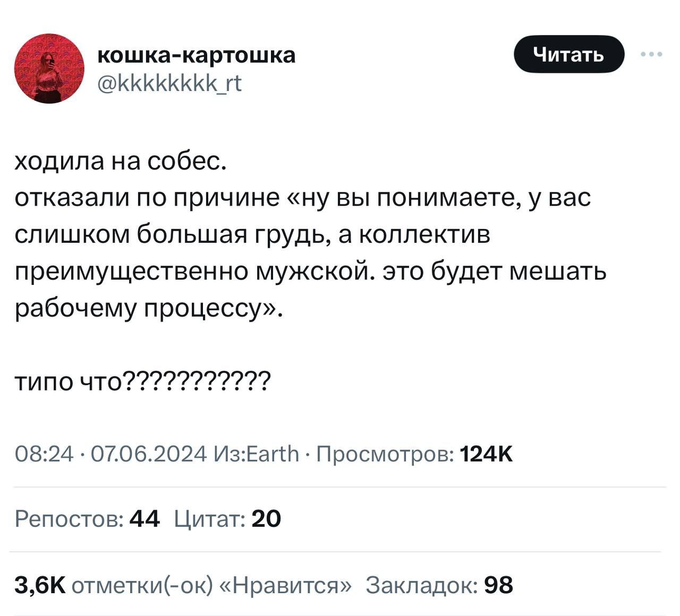Click the first line "ходила на собес."
This screenshot has width=680, height=616.
coord(121,161)
